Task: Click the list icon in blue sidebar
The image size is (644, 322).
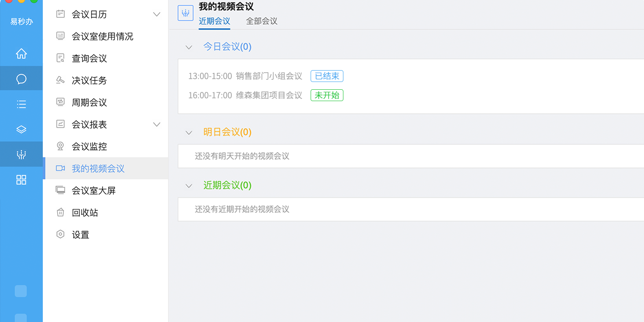Action: click(21, 104)
